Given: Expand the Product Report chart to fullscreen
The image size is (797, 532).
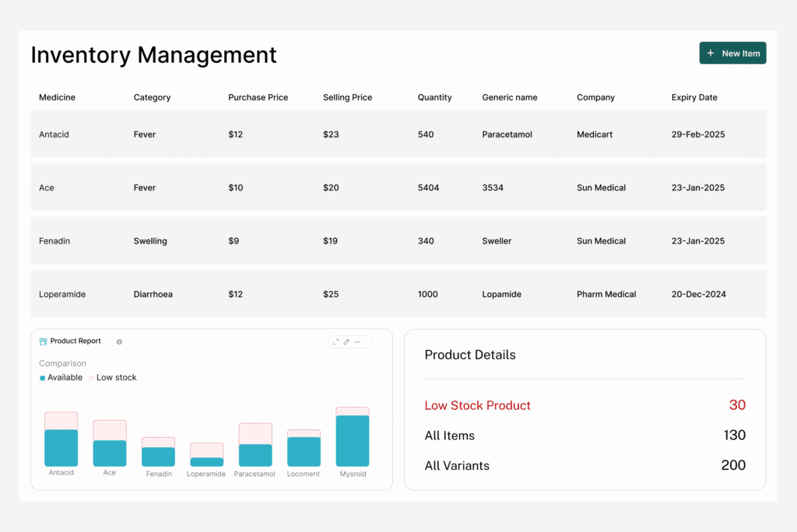Looking at the screenshot, I should click(335, 341).
